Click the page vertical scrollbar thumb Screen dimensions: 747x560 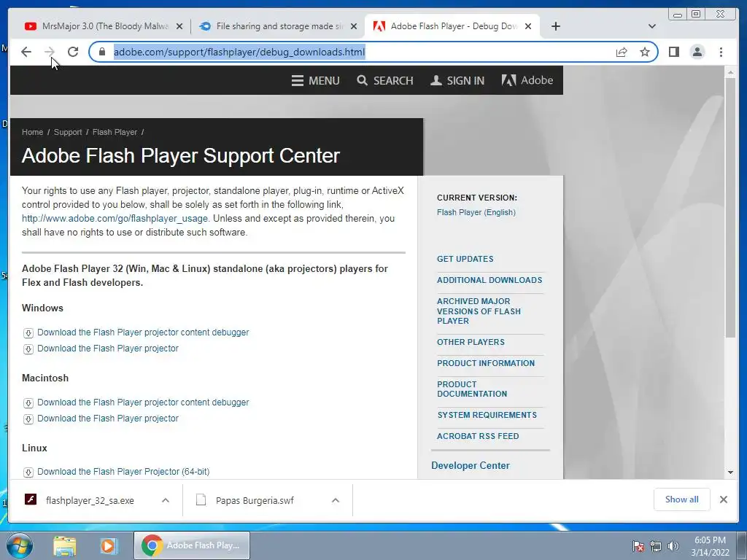[x=730, y=207]
